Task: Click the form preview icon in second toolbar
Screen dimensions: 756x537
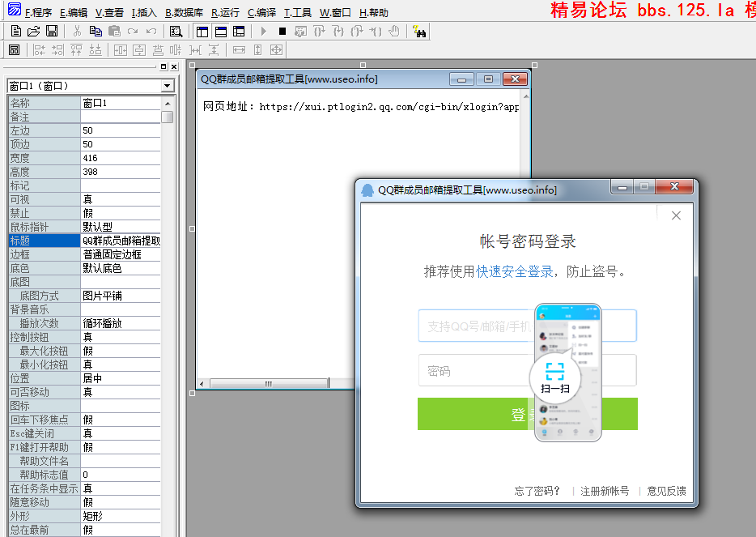Action: 15,49
